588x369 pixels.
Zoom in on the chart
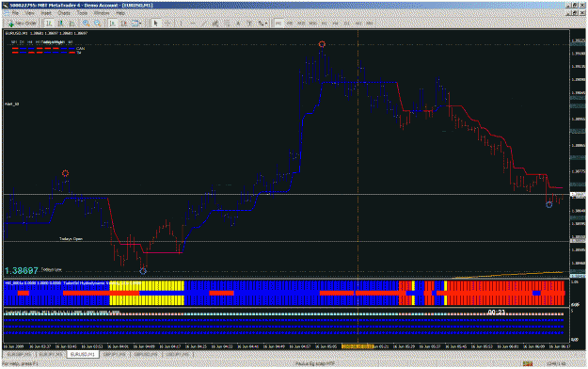point(87,24)
